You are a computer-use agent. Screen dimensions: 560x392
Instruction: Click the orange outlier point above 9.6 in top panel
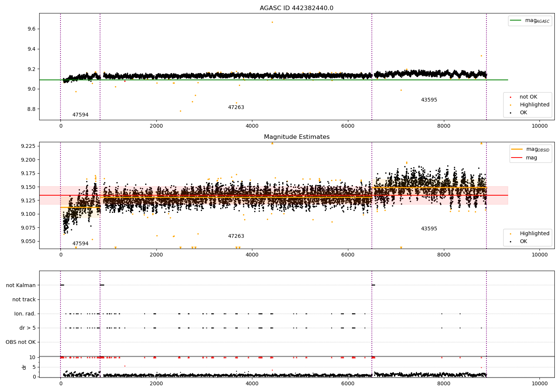[x=272, y=22]
